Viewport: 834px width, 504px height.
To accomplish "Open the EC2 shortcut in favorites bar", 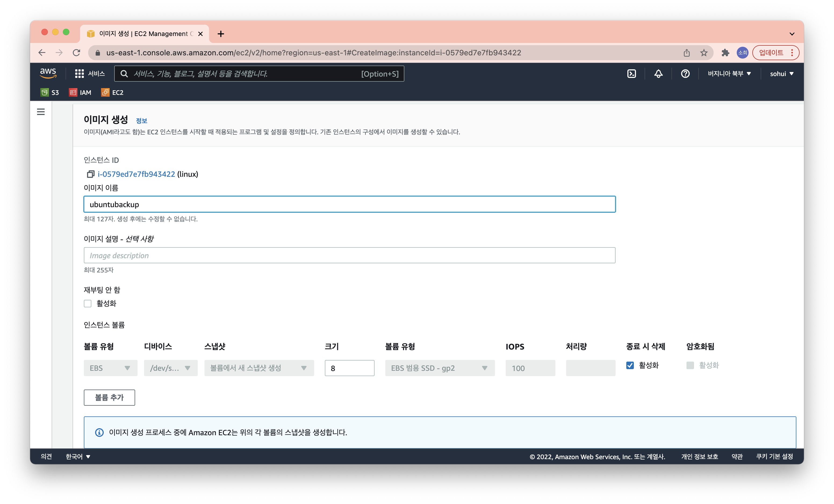I will [112, 92].
